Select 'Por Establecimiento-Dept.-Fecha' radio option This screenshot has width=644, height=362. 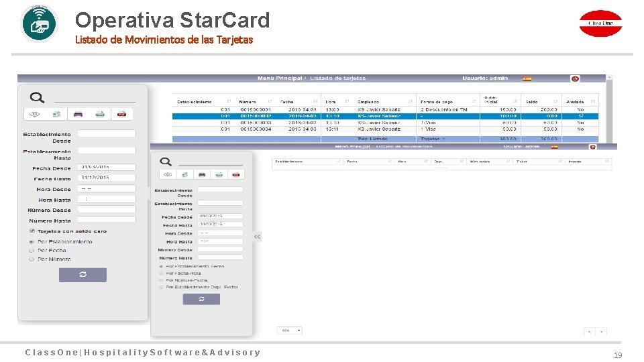pyautogui.click(x=161, y=288)
